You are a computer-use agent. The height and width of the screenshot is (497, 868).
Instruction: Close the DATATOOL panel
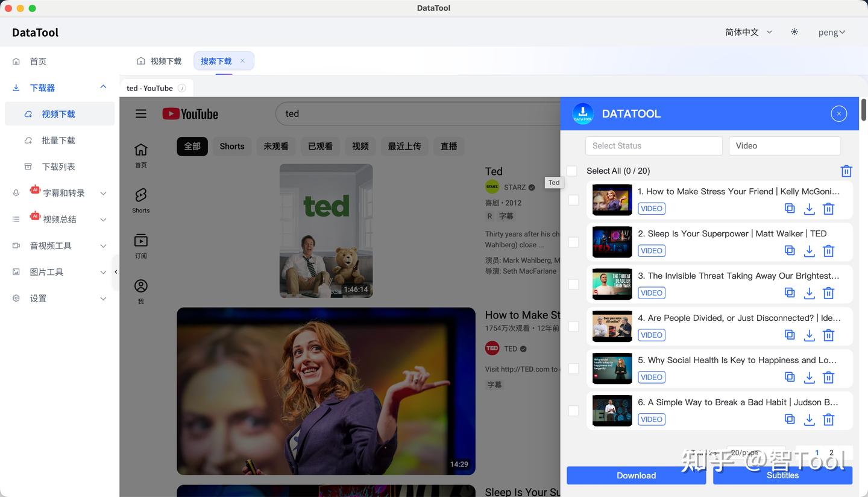click(x=839, y=113)
